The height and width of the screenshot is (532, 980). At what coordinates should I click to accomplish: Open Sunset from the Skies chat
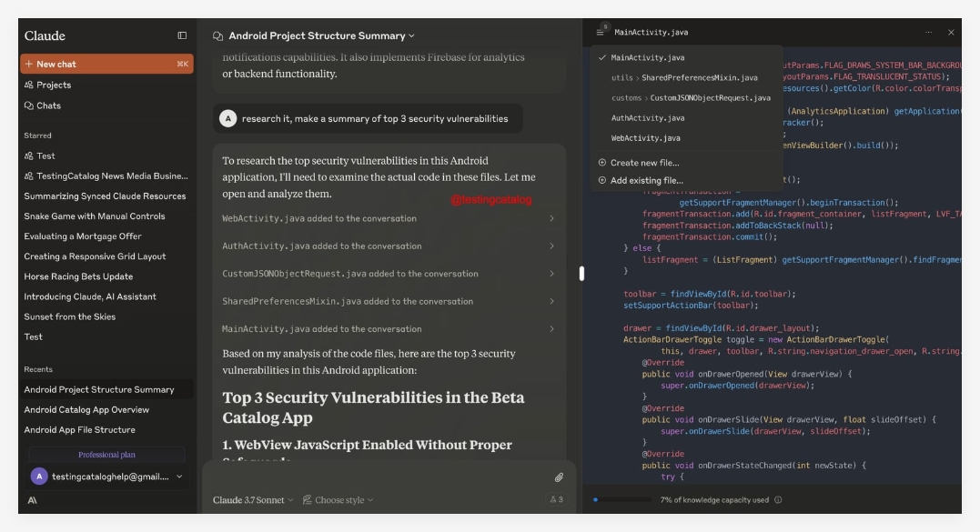69,316
